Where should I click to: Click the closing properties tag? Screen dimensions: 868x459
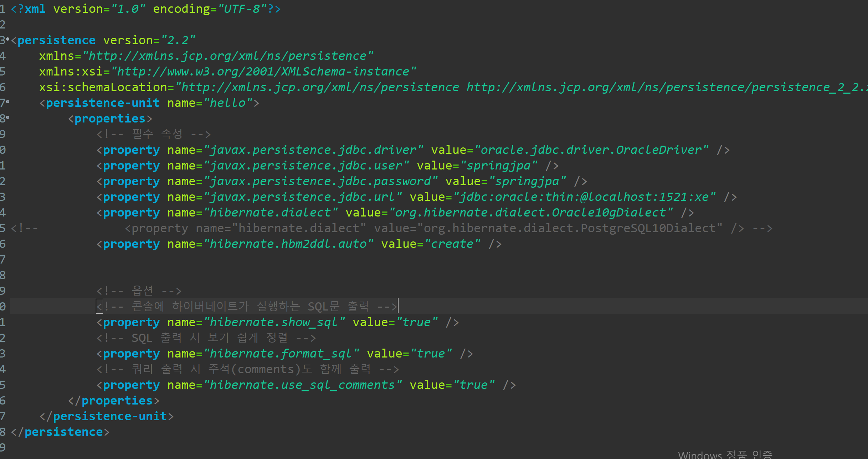point(114,401)
